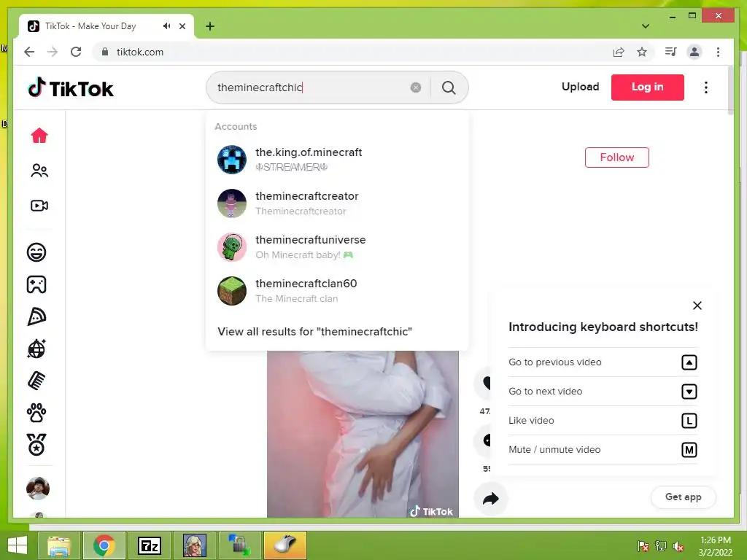Go back using browser back arrow
747x560 pixels.
pyautogui.click(x=29, y=52)
